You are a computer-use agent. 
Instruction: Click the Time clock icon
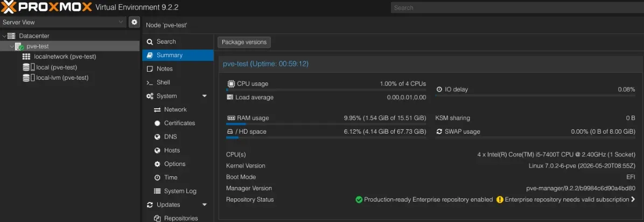(x=157, y=178)
